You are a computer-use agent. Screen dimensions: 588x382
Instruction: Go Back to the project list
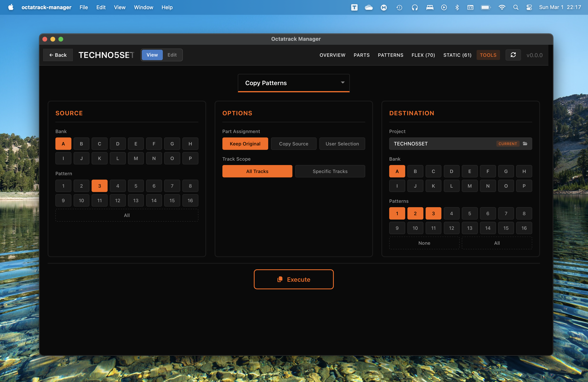point(58,55)
